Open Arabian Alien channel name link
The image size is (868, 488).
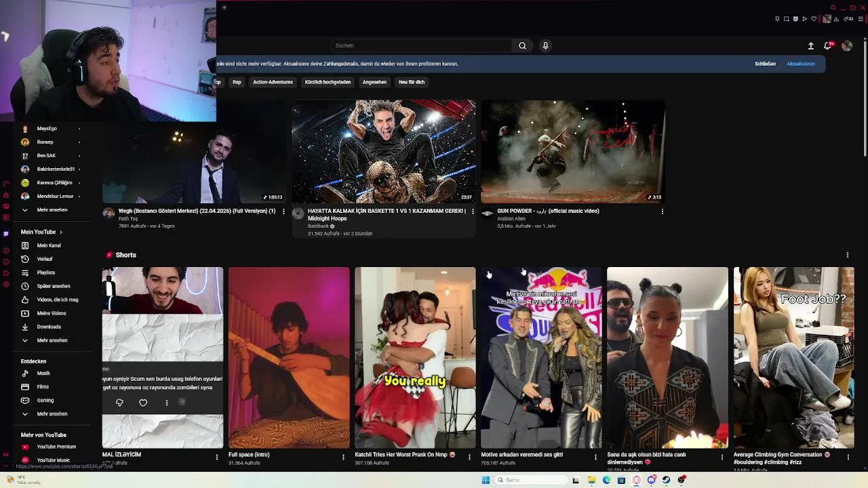[x=511, y=218]
